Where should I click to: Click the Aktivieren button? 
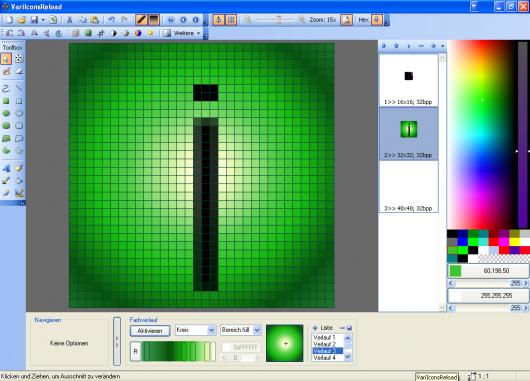click(x=150, y=331)
